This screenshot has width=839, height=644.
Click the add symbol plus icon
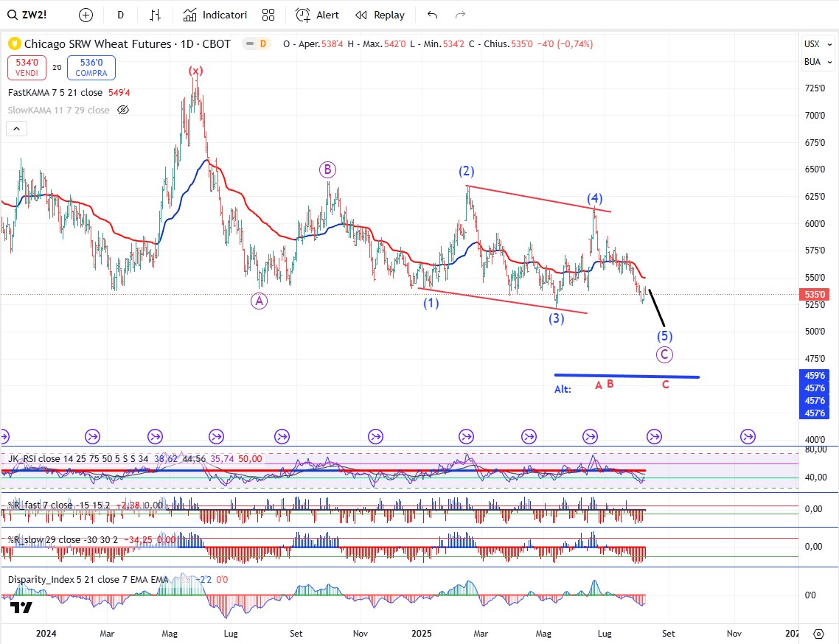click(86, 15)
